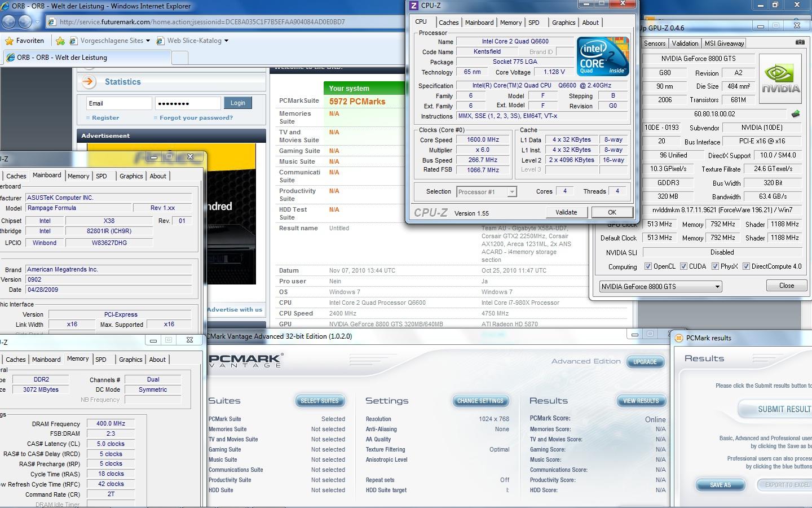Screen dimensions: 812x508
Task: Toggle the CUDA checkbox
Action: tap(683, 266)
